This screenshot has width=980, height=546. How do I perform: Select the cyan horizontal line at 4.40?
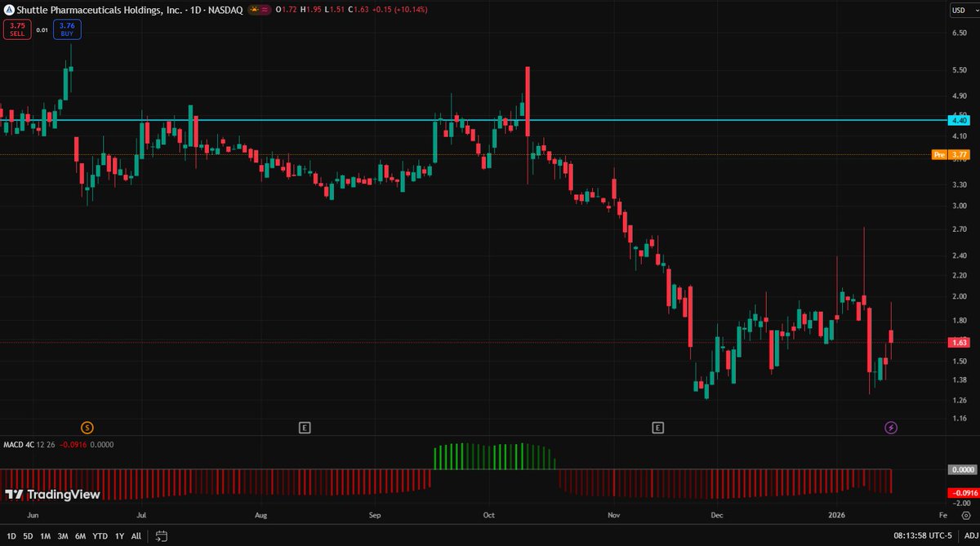point(474,120)
